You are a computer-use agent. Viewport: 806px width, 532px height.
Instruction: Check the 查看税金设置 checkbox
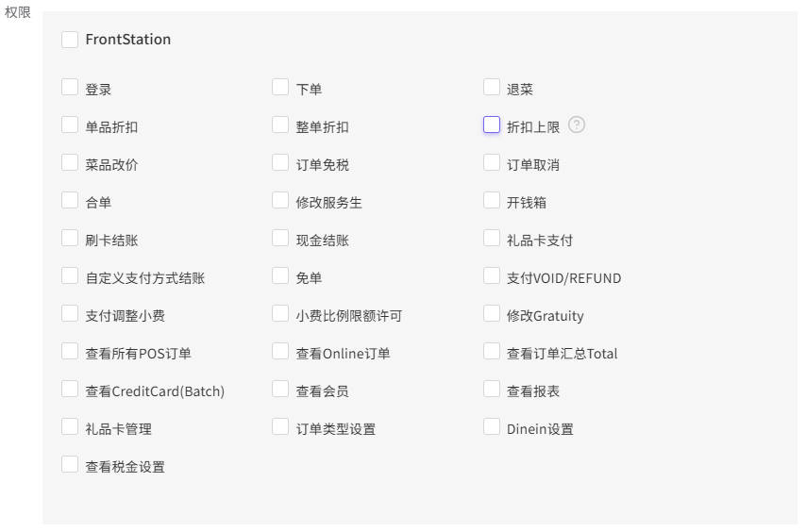70,465
